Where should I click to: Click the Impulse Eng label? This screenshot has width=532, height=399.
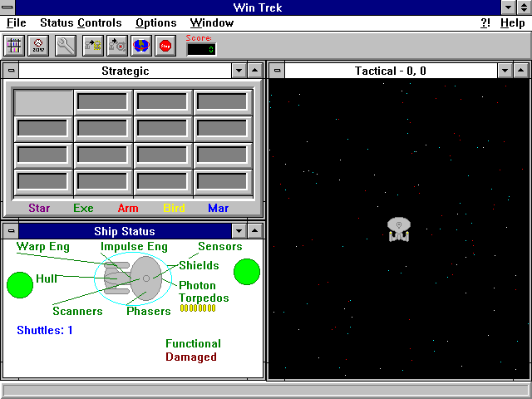coord(134,247)
